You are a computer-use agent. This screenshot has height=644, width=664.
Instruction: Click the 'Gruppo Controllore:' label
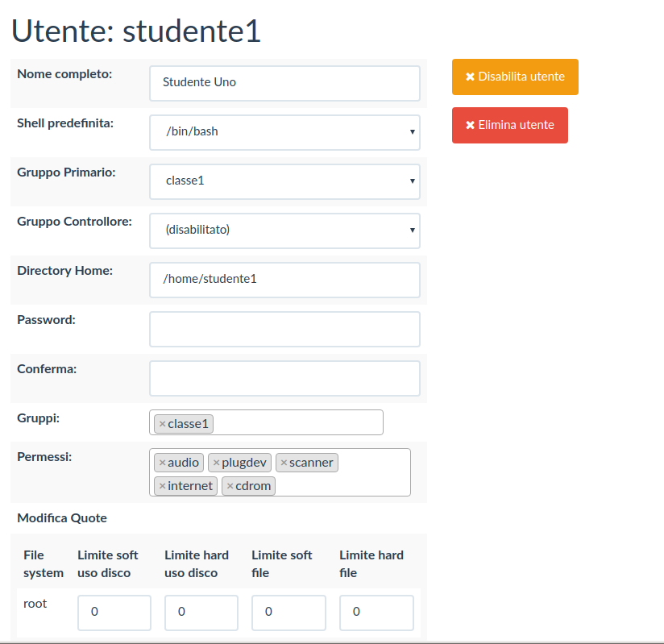pos(74,222)
